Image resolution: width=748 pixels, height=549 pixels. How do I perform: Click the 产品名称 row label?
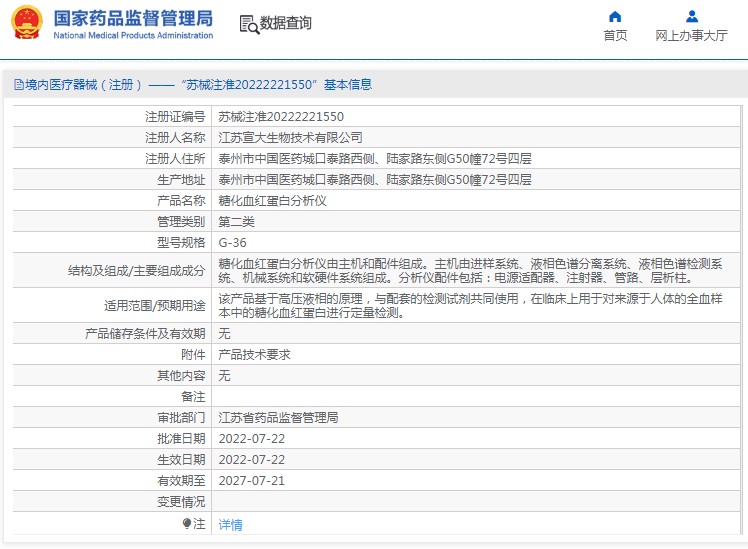coord(181,201)
